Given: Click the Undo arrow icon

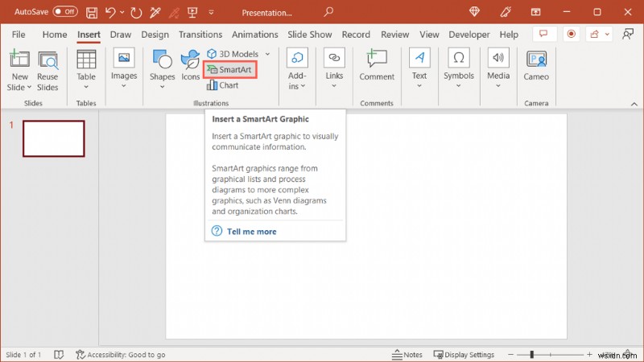Looking at the screenshot, I should [x=110, y=12].
